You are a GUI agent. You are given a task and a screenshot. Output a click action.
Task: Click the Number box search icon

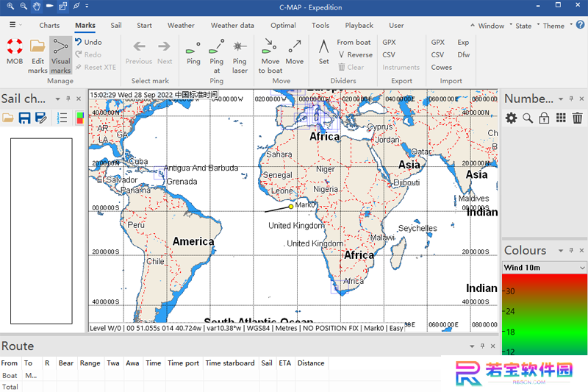528,118
